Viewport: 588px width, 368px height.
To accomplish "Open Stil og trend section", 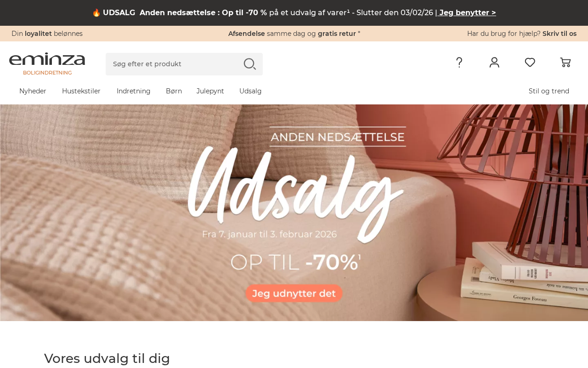I will 549,91.
